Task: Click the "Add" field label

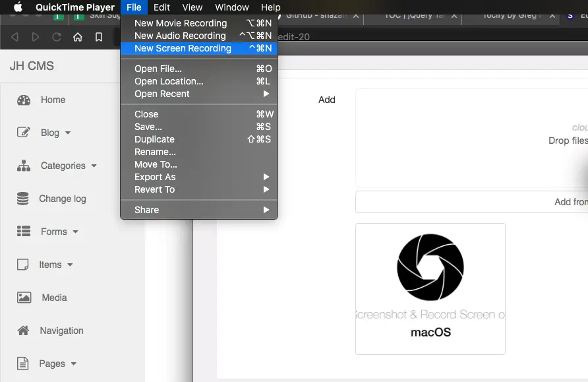Action: pyautogui.click(x=326, y=100)
